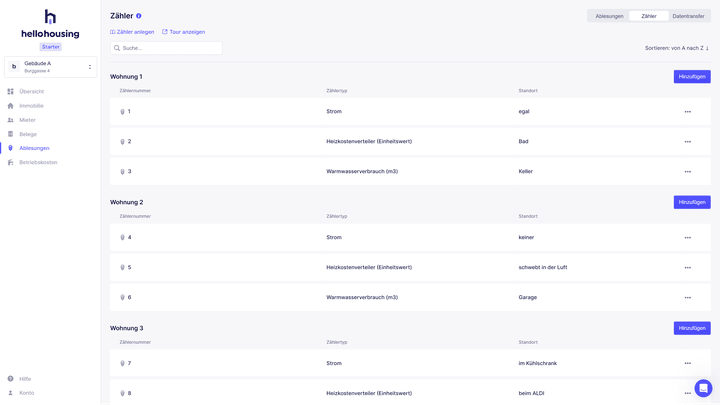Go to Mieter in sidebar
The image size is (720, 405).
pos(27,120)
